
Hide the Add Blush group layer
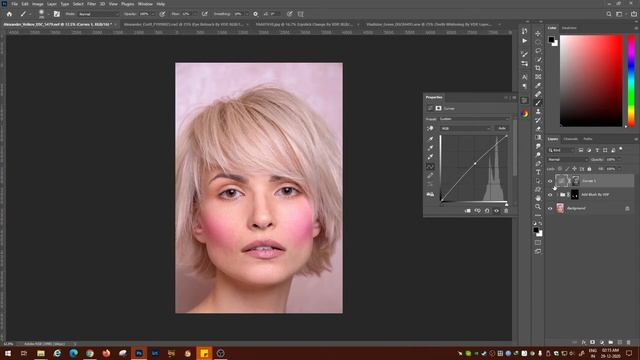550,195
